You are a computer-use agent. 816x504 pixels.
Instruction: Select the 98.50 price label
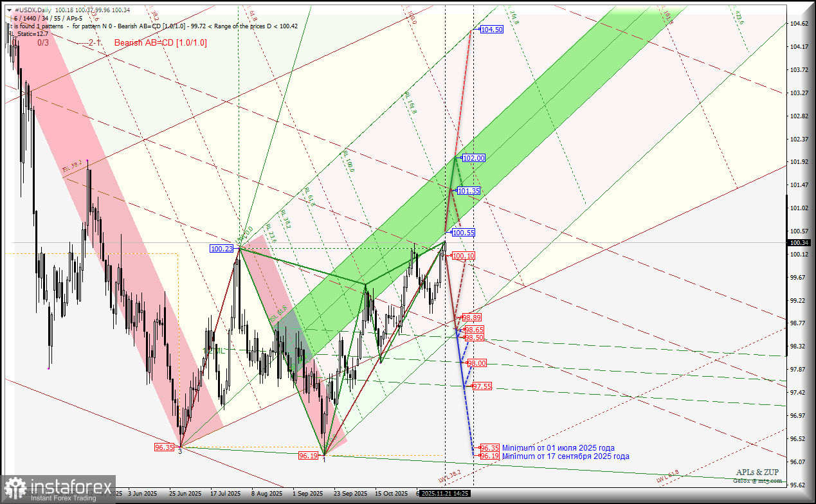click(475, 337)
